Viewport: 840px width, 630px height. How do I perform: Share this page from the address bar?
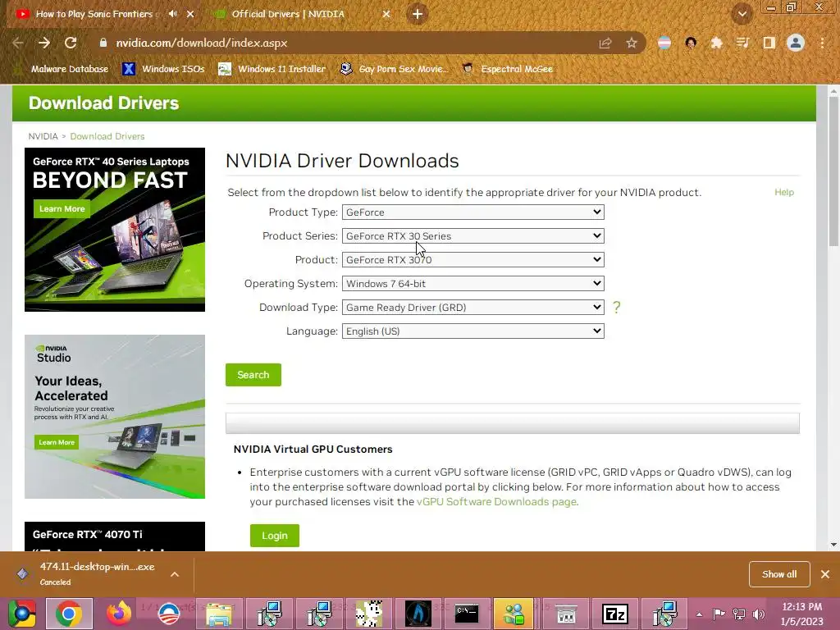(x=605, y=43)
